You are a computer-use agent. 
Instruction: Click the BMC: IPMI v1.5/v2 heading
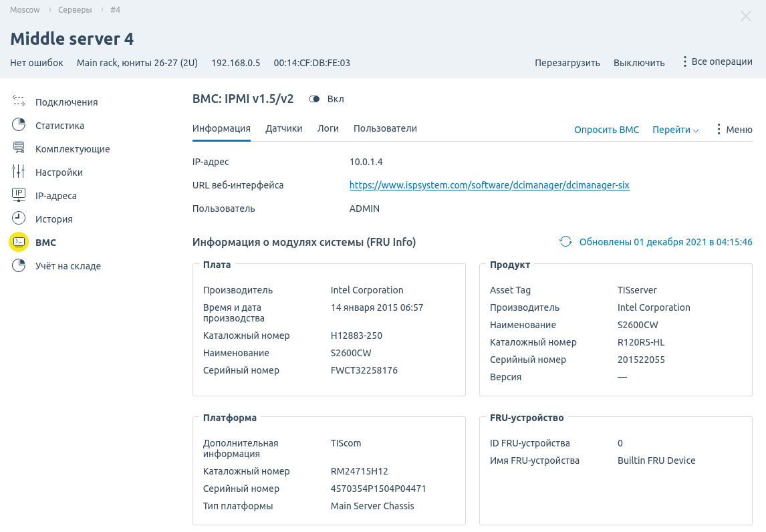[x=243, y=99]
